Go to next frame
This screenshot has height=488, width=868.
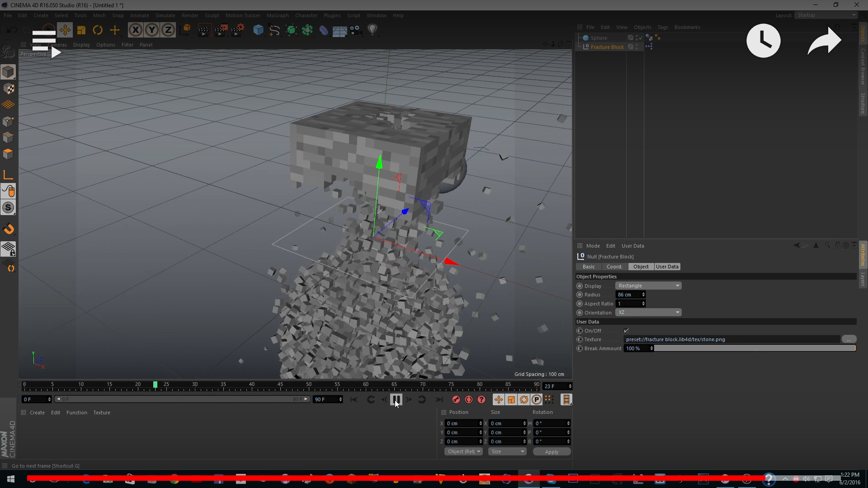point(409,399)
